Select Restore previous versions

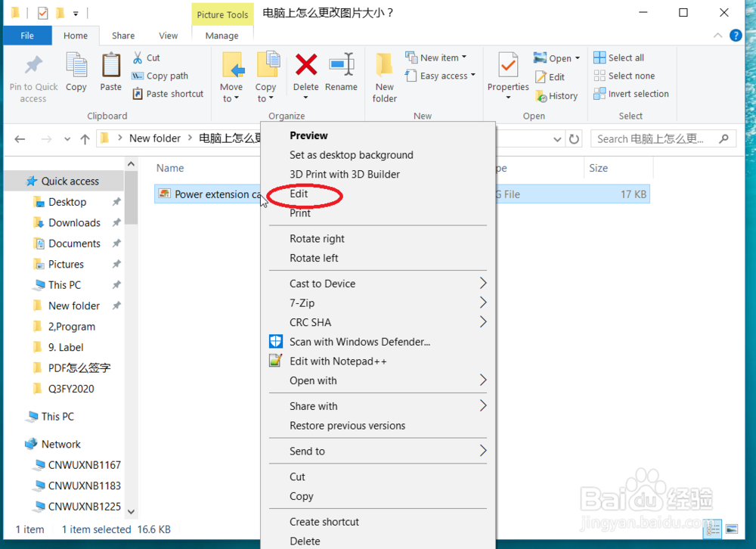click(347, 425)
